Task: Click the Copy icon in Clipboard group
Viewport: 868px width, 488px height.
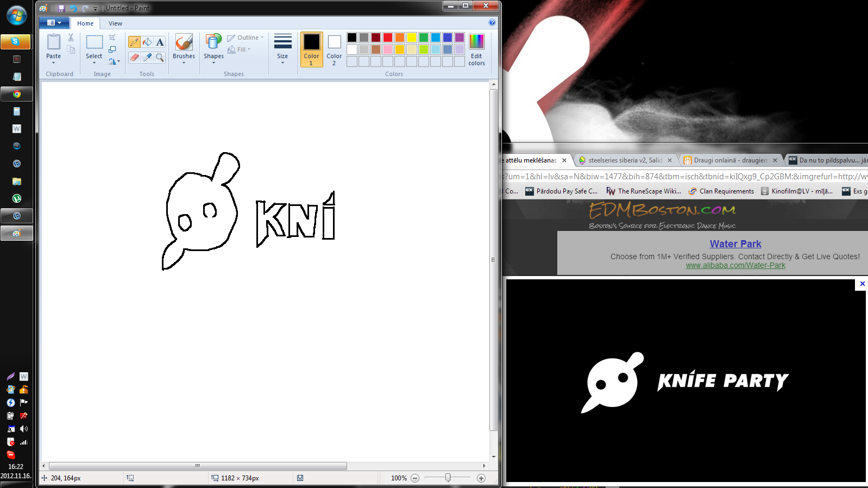Action: point(71,49)
